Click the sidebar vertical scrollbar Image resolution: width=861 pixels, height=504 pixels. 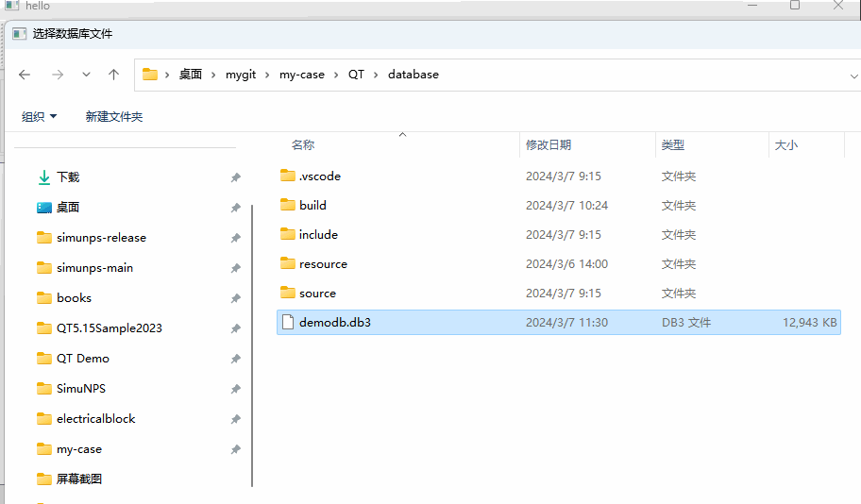pyautogui.click(x=252, y=345)
